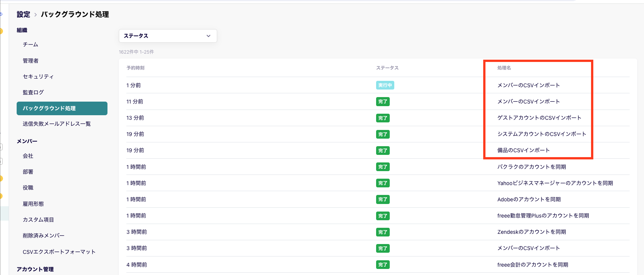The width and height of the screenshot is (644, 275).
Task: Open チーム settings in sidebar
Action: click(30, 45)
